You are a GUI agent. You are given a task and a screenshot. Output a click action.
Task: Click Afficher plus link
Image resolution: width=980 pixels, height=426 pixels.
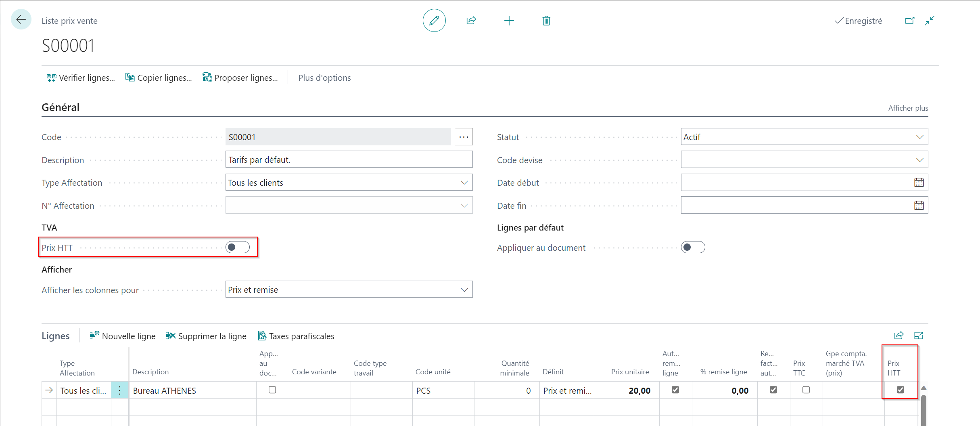coord(908,108)
